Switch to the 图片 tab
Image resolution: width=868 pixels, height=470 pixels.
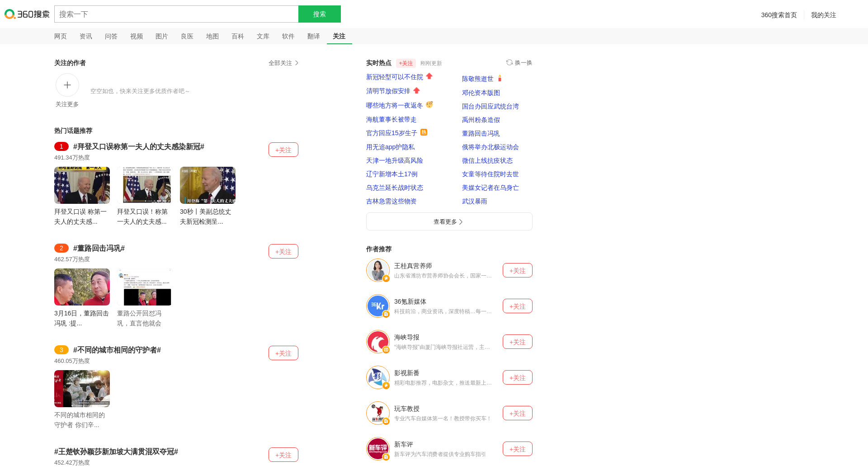pos(161,36)
